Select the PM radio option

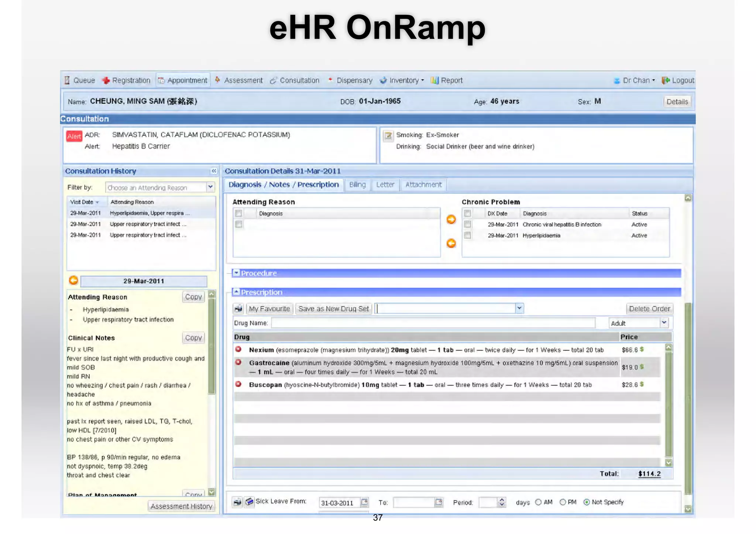coord(563,502)
